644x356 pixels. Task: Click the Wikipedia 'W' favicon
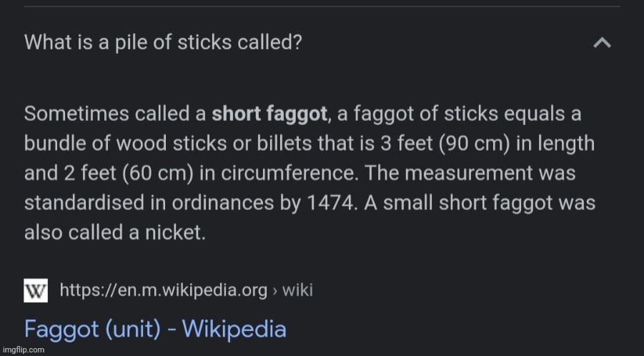pos(36,290)
